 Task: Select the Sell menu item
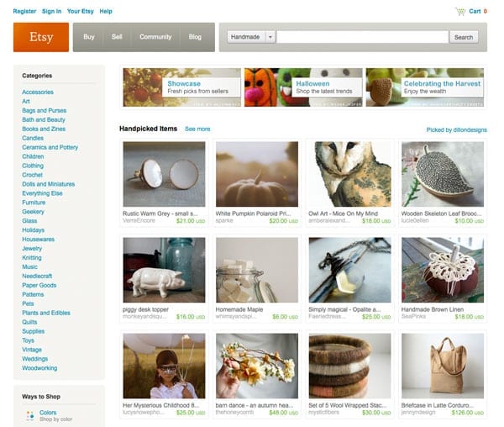click(117, 37)
